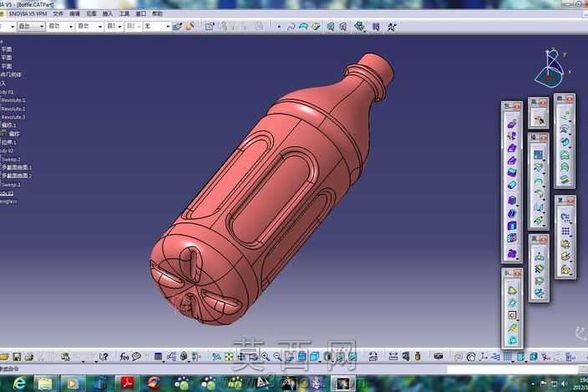The width and height of the screenshot is (588, 392).
Task: Open Windows Explorer folder in taskbar
Action: click(45, 384)
